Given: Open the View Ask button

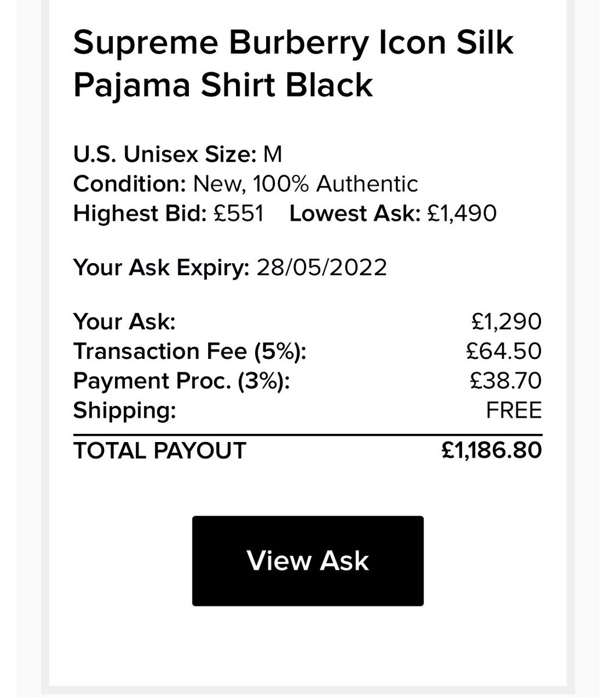Looking at the screenshot, I should (x=307, y=561).
